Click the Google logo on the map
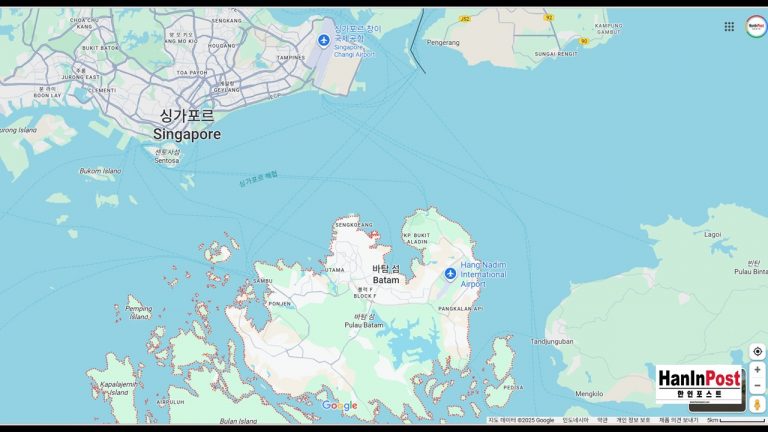This screenshot has width=768, height=432. click(339, 405)
